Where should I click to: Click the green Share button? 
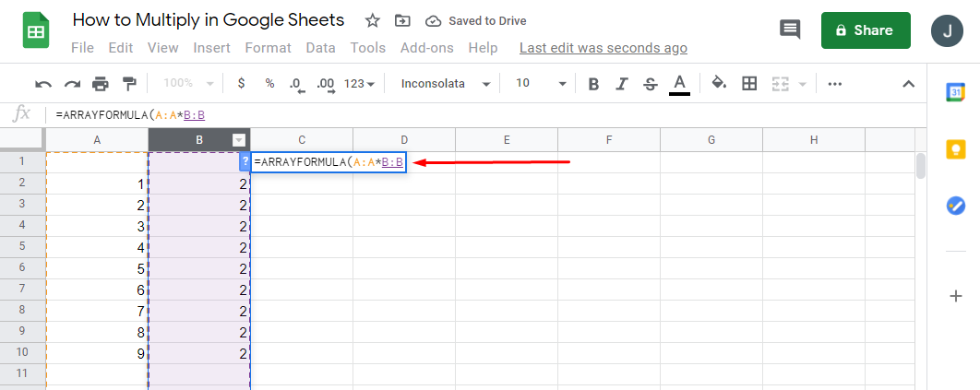(865, 30)
